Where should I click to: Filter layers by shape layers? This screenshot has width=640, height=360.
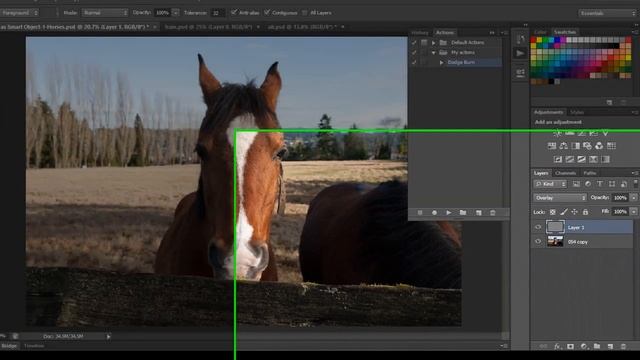coord(612,184)
